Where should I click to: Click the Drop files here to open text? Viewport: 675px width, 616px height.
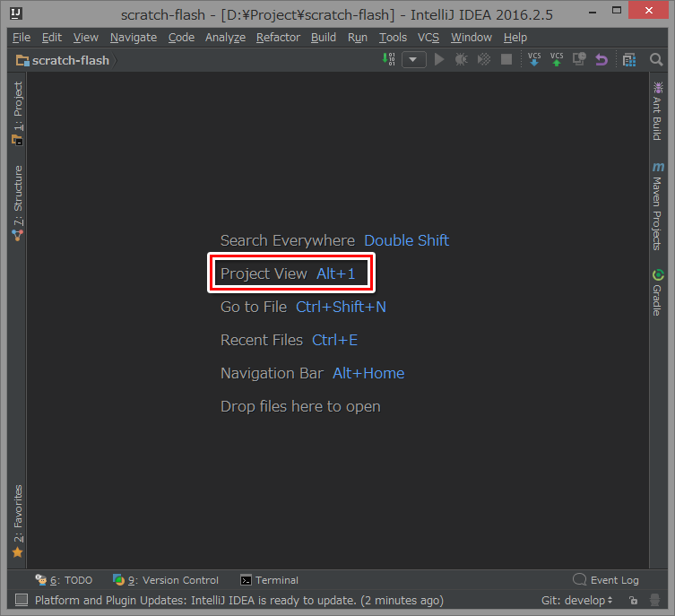pyautogui.click(x=300, y=407)
